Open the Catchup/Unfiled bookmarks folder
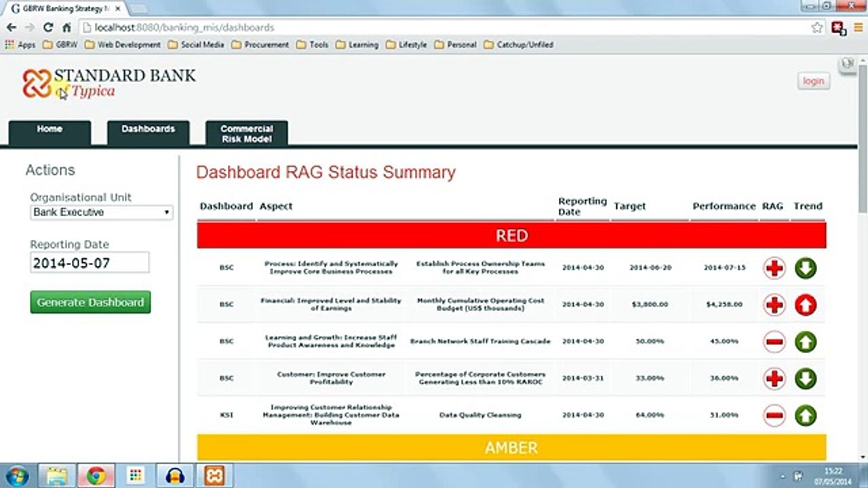Image resolution: width=868 pixels, height=488 pixels. pos(519,45)
